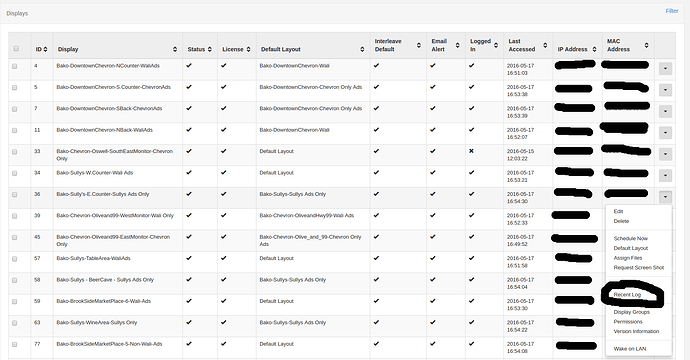Sort by Display column sort icon
This screenshot has height=360, width=690.
pos(175,49)
